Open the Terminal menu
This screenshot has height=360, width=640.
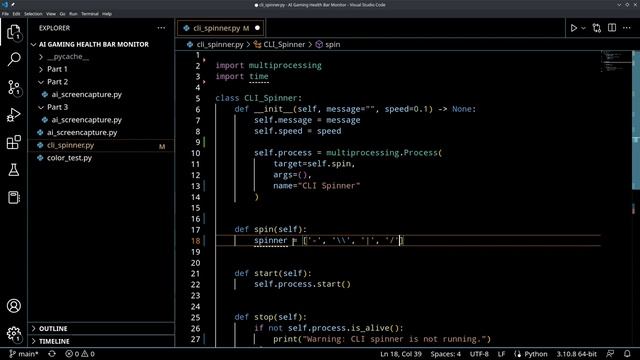click(90, 13)
